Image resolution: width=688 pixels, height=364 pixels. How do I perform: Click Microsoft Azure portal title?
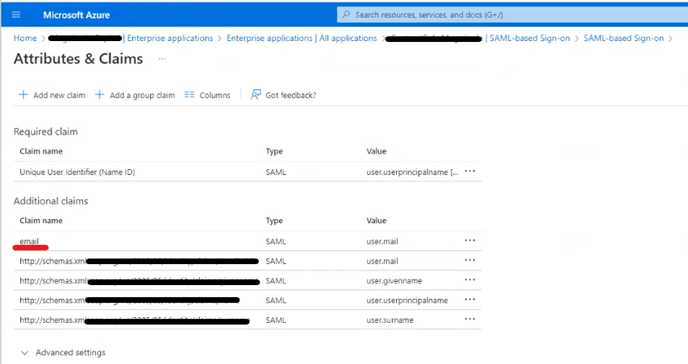click(76, 15)
